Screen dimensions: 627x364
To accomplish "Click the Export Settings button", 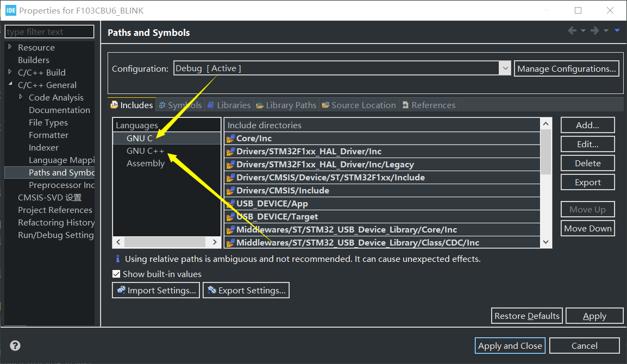I will [246, 291].
